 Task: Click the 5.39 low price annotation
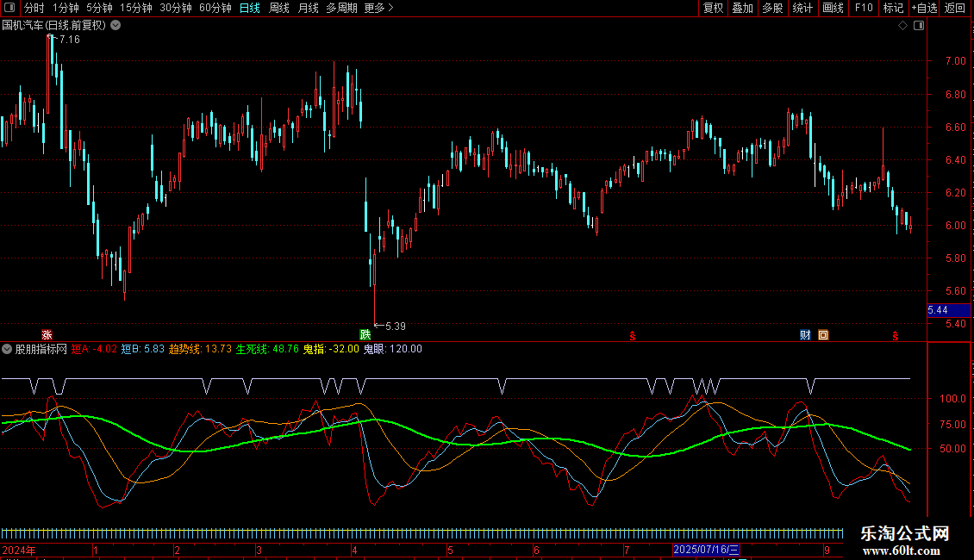pyautogui.click(x=395, y=327)
